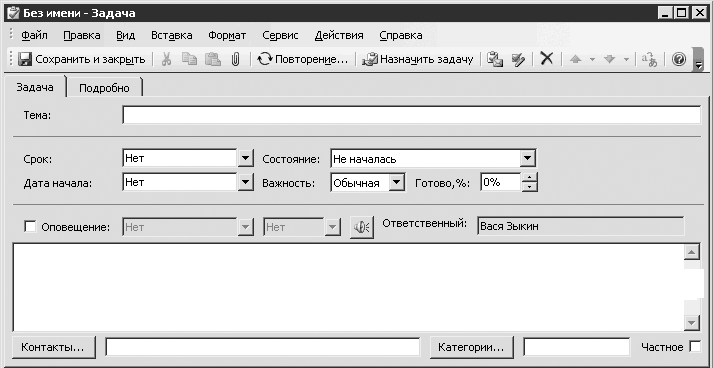Click the Delete X icon
Viewport: 713px width, 368px height.
click(x=547, y=59)
